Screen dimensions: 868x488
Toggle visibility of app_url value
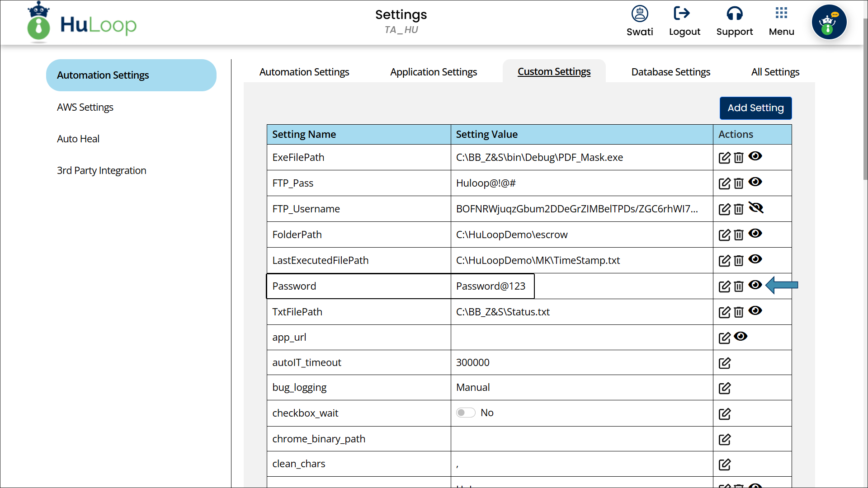point(741,337)
